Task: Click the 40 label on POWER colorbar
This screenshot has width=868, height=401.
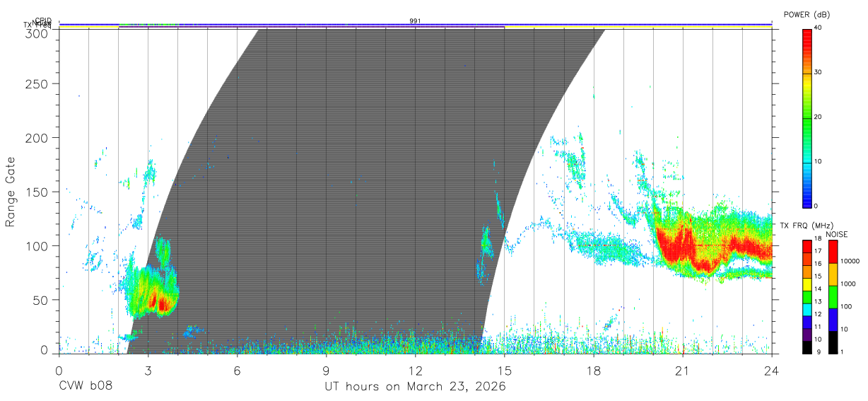Action: 817,28
